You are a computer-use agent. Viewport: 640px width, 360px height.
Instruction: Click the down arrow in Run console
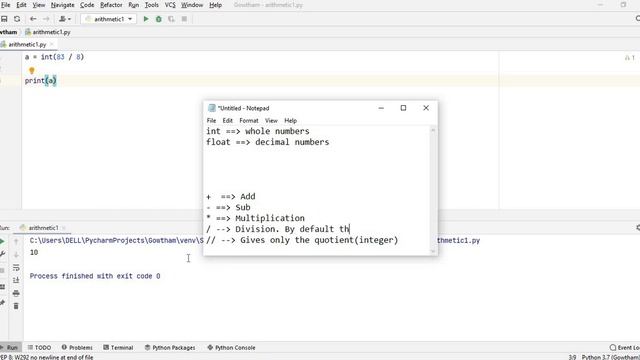coord(16,255)
